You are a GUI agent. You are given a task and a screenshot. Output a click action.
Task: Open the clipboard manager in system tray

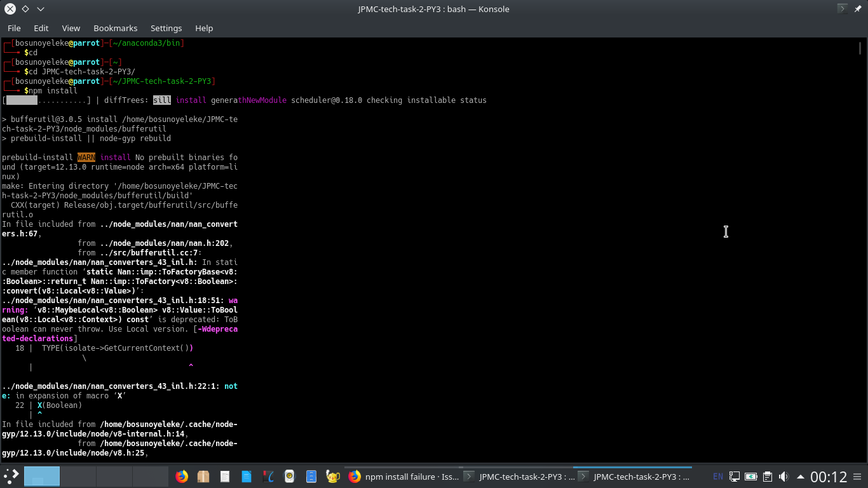[x=768, y=476]
